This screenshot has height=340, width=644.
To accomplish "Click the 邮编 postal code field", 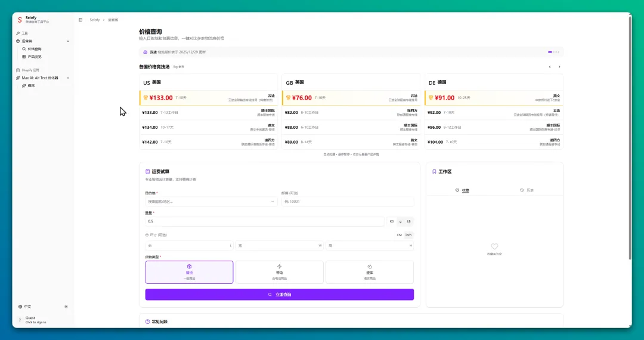I will [347, 202].
